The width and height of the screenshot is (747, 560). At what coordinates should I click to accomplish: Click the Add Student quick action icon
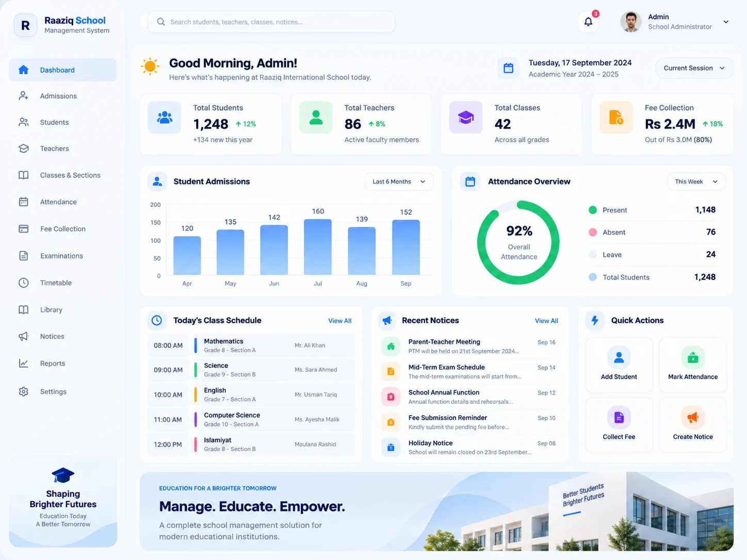point(619,357)
